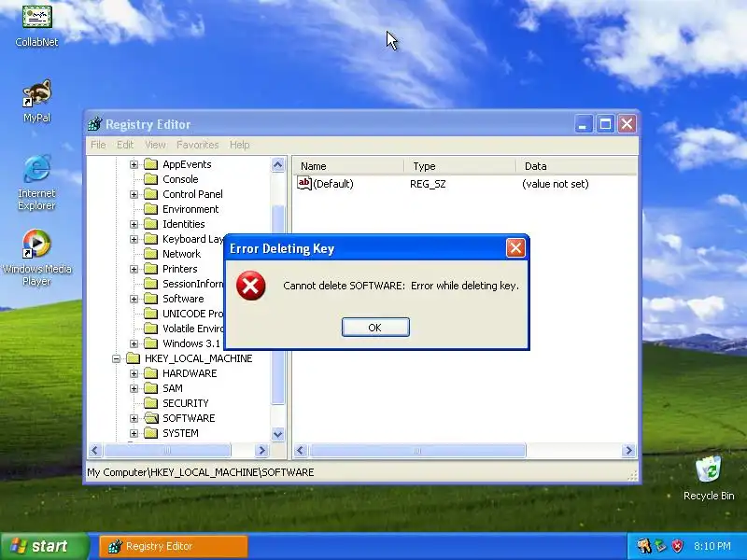Open the Favorites menu in Registry Editor
The width and height of the screenshot is (747, 560).
click(197, 145)
